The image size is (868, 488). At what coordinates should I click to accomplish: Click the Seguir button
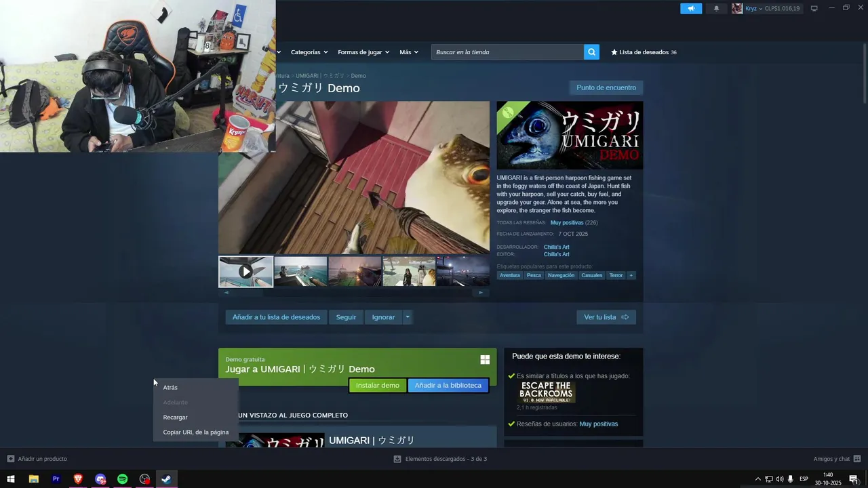coord(346,317)
